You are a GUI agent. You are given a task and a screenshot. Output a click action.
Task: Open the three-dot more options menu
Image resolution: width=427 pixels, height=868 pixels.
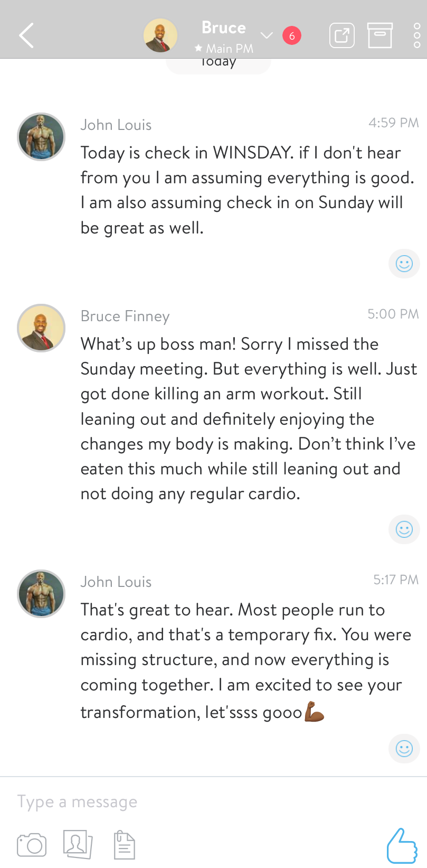pyautogui.click(x=416, y=35)
